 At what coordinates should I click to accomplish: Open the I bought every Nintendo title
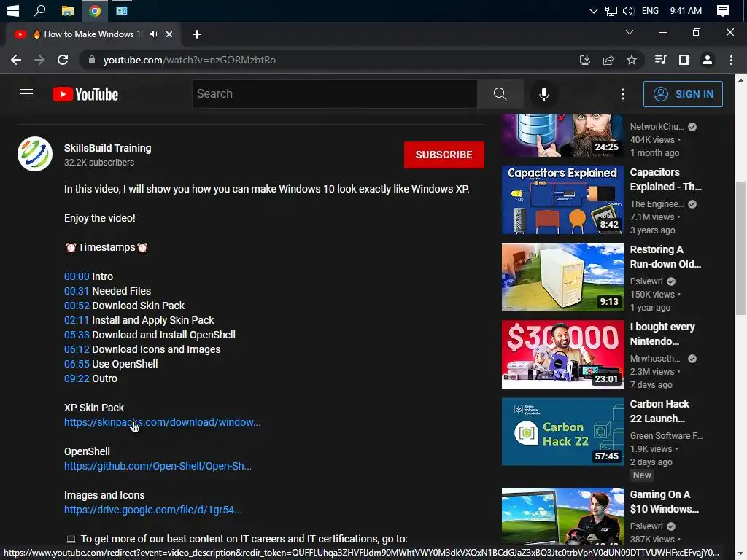[662, 334]
